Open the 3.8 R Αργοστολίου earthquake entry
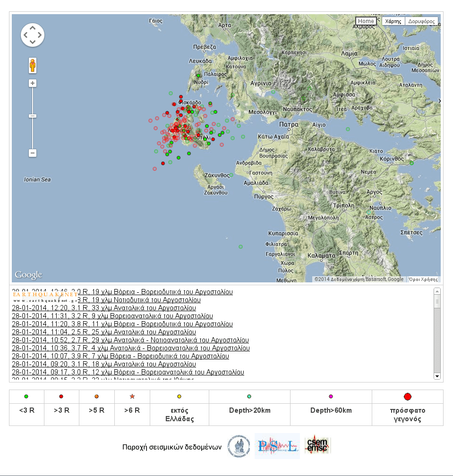 (x=121, y=324)
